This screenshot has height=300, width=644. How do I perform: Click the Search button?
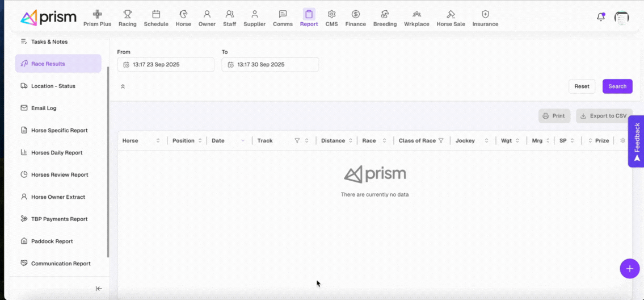(x=617, y=86)
